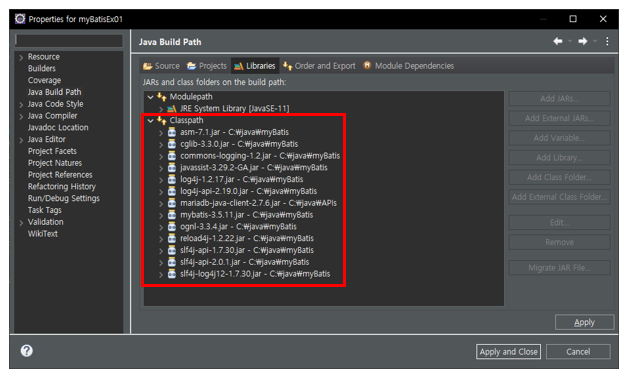
Task: Click the Add Library... button
Action: click(559, 158)
